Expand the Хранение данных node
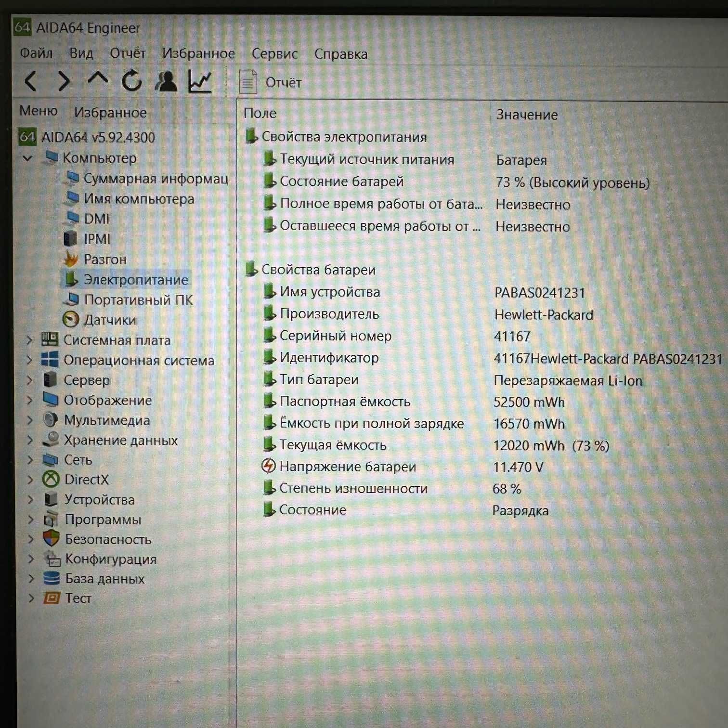Image resolution: width=728 pixels, height=728 pixels. coord(30,440)
